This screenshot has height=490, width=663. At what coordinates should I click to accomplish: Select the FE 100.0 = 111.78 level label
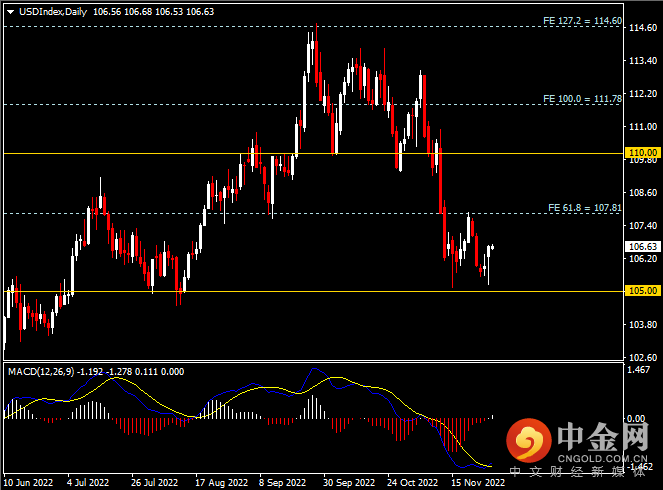[x=582, y=99]
